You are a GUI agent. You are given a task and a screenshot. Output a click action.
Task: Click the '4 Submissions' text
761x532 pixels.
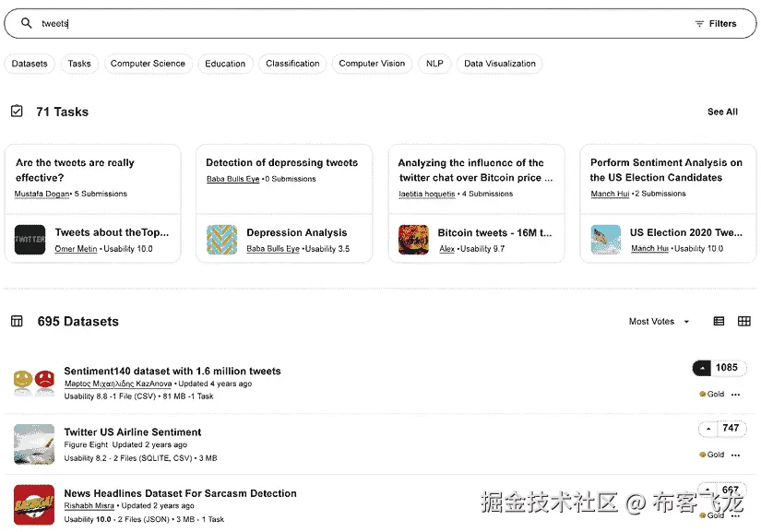[487, 194]
